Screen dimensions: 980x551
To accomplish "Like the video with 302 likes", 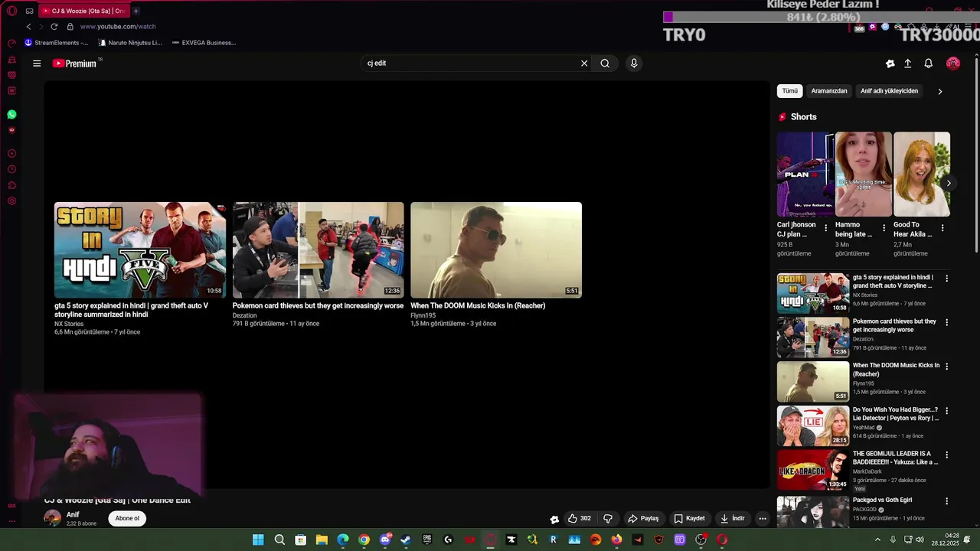I will (580, 518).
